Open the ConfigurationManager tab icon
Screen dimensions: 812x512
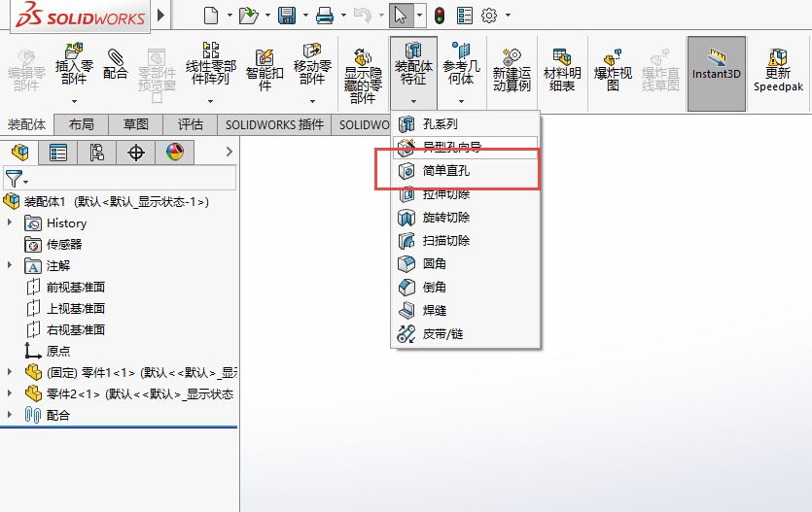click(x=97, y=153)
